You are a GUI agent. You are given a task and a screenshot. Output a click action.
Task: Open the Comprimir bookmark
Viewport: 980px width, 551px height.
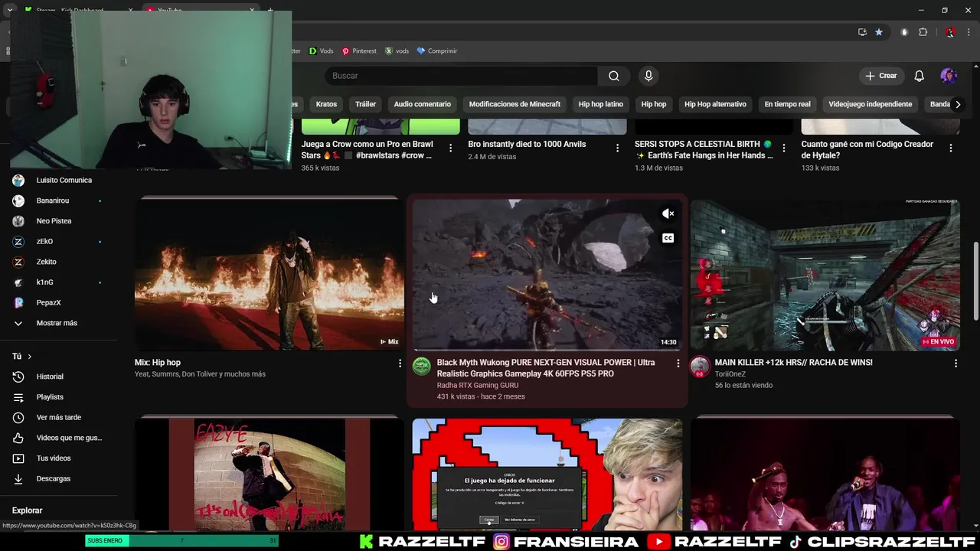click(x=437, y=51)
